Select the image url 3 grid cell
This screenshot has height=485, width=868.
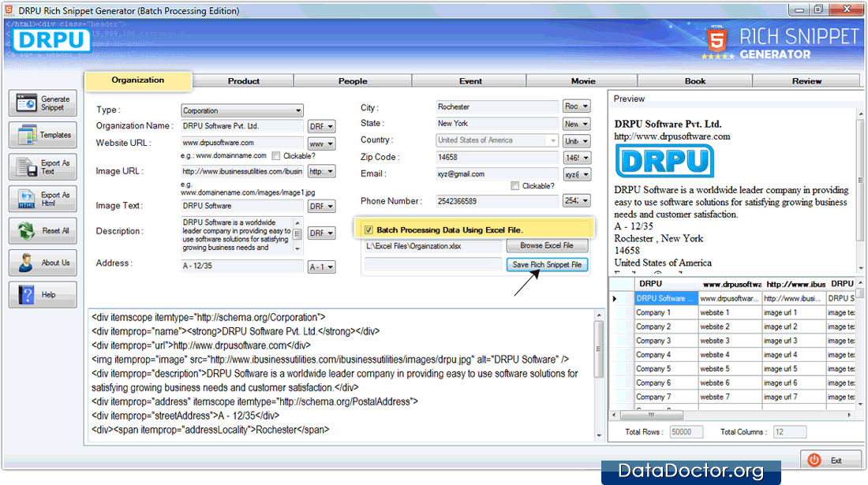pyautogui.click(x=793, y=341)
